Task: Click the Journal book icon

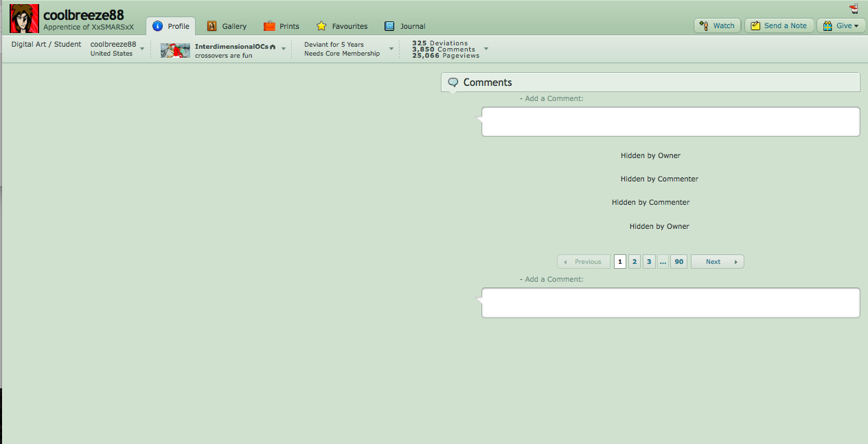Action: (x=389, y=26)
